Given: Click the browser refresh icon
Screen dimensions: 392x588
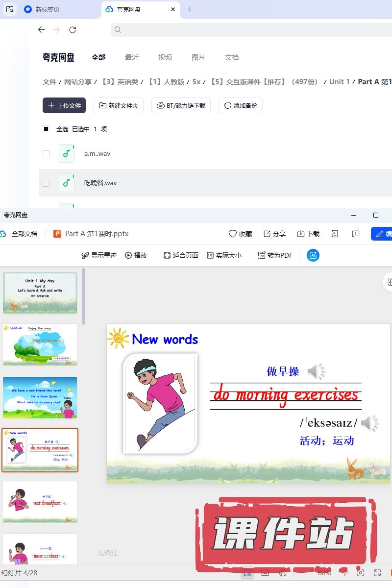Looking at the screenshot, I should click(x=73, y=30).
